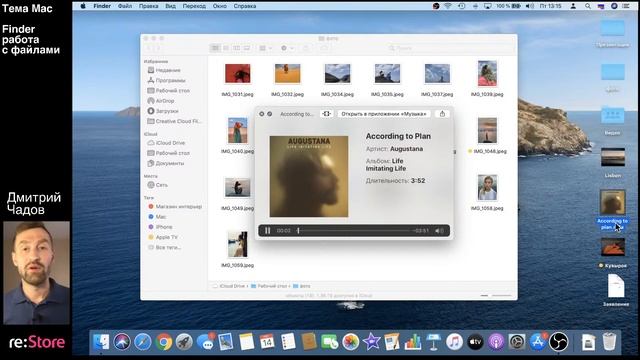
Task: Select the IMG_1058.jpeg file
Action: pyautogui.click(x=487, y=193)
